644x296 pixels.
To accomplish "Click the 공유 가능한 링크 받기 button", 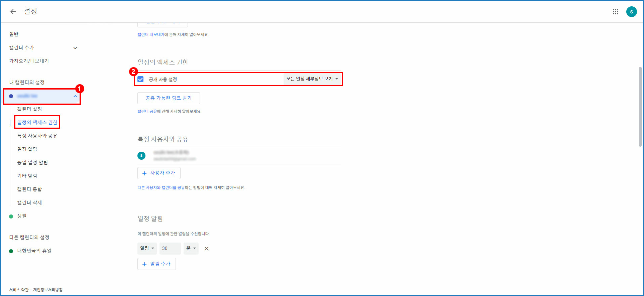I will 169,98.
